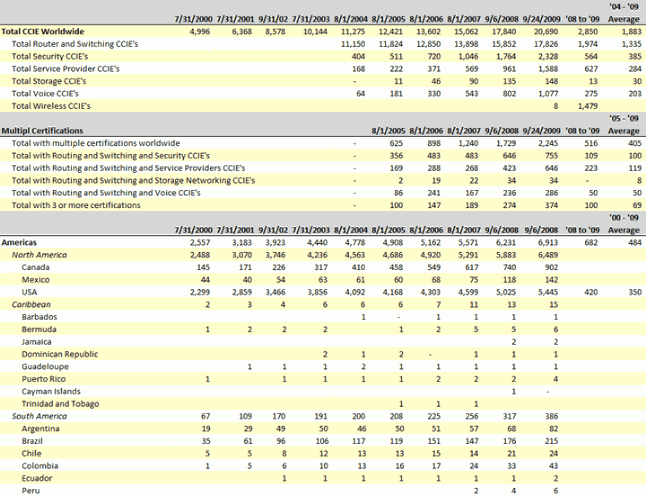
Task: Select 'Total with Routing and Switching and Service Providers CCIE's'
Action: (x=128, y=168)
